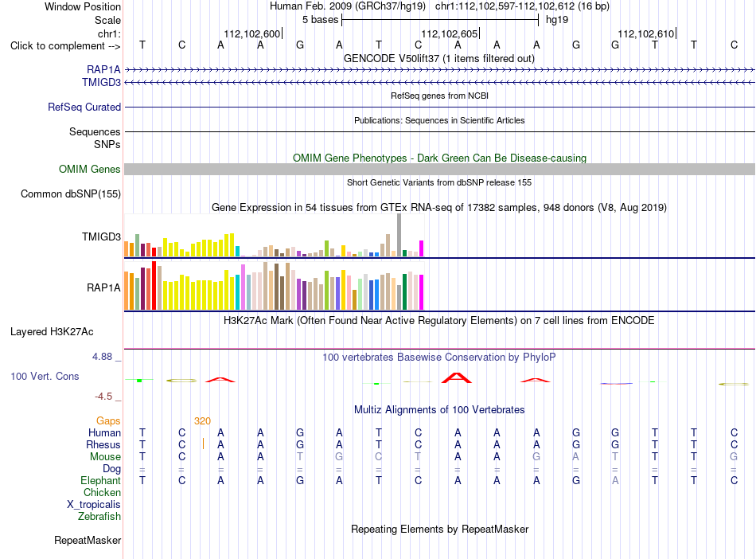This screenshot has height=559, width=756.
Task: Click the Common dbSNP(155) track label
Action: [x=70, y=193]
